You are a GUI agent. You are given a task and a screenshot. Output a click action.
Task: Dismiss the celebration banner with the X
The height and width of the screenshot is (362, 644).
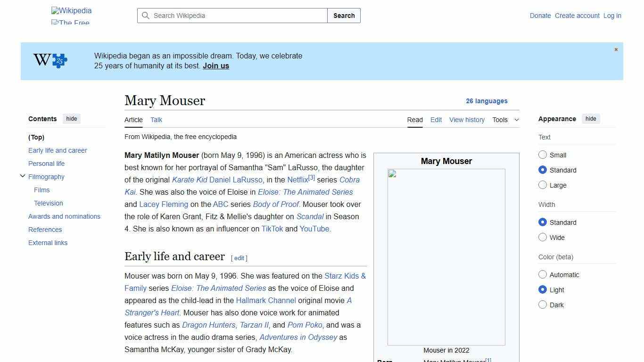click(x=616, y=49)
